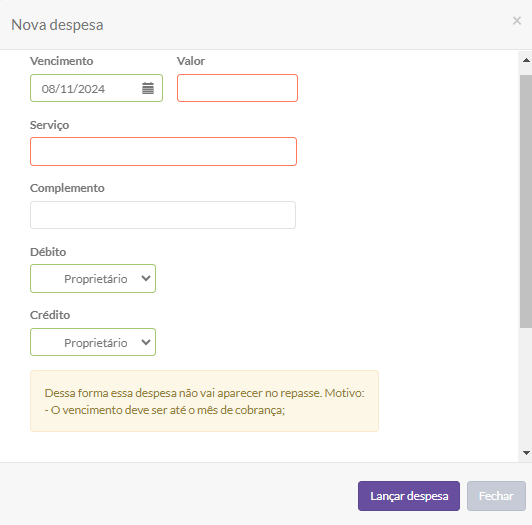Click the Serviço field label
532x525 pixels.
(50, 125)
